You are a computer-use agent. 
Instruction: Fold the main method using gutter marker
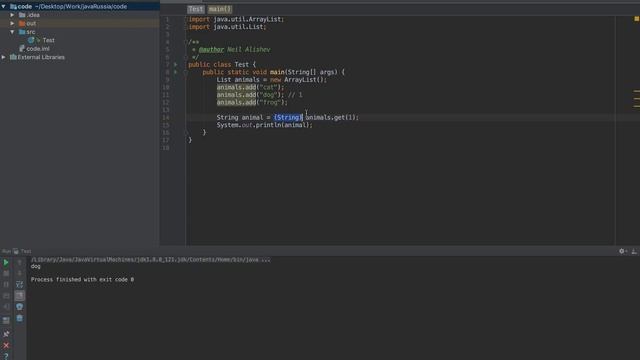pos(186,72)
